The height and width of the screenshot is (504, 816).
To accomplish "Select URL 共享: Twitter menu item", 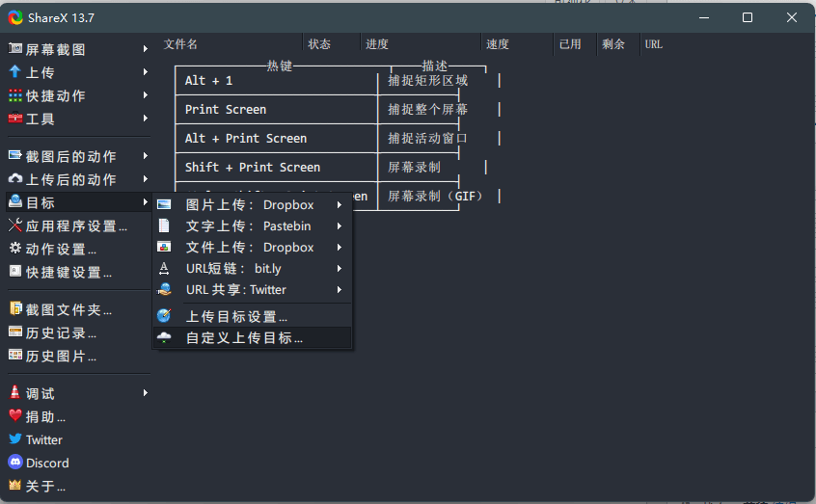I will pos(253,290).
